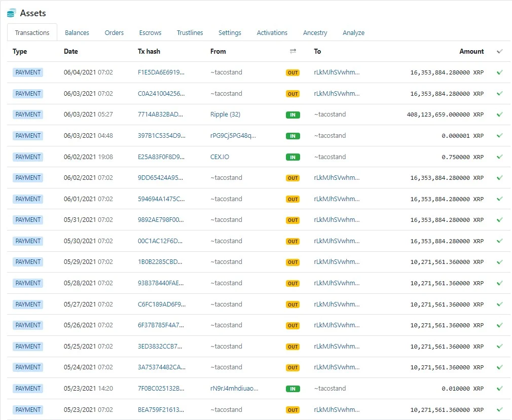Click rPG9Cj5PG48q sender address link
This screenshot has height=420, width=512.
233,136
